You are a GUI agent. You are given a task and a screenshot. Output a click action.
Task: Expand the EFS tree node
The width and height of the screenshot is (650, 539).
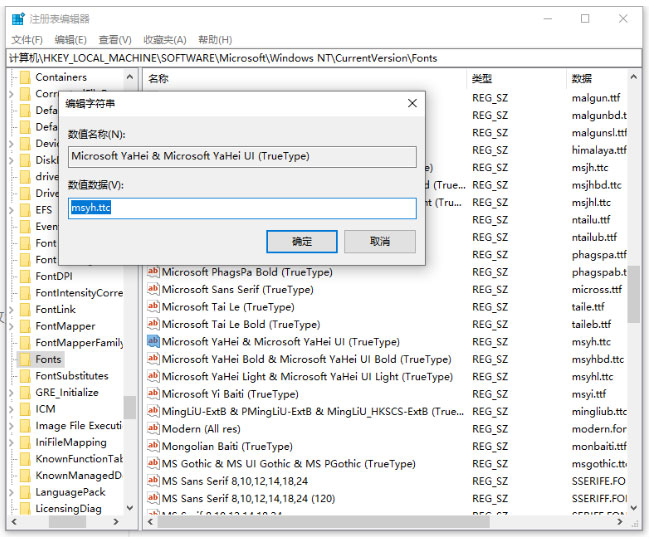point(12,210)
